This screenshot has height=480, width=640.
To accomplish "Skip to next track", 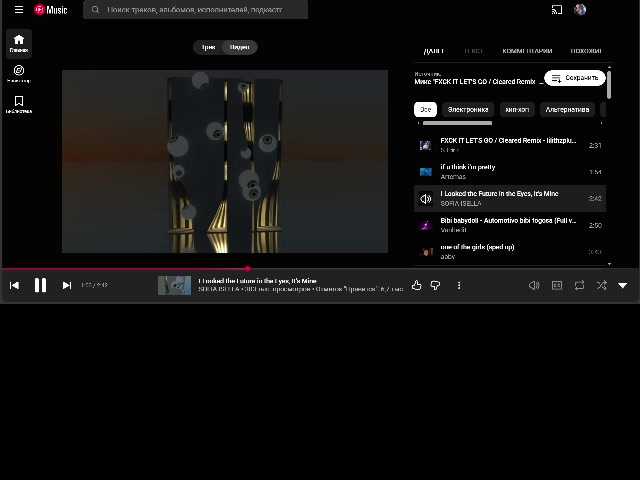I will (67, 285).
